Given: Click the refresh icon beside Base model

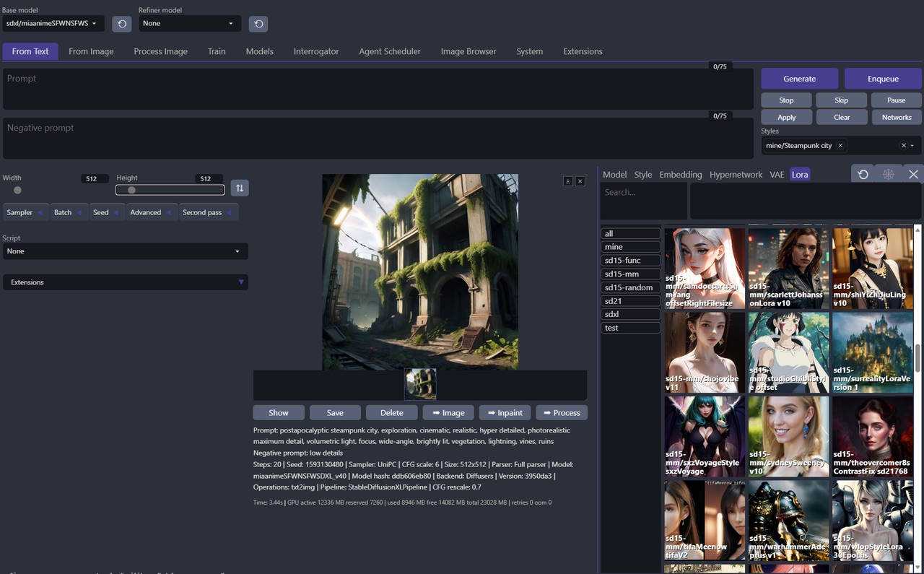Looking at the screenshot, I should click(x=121, y=24).
